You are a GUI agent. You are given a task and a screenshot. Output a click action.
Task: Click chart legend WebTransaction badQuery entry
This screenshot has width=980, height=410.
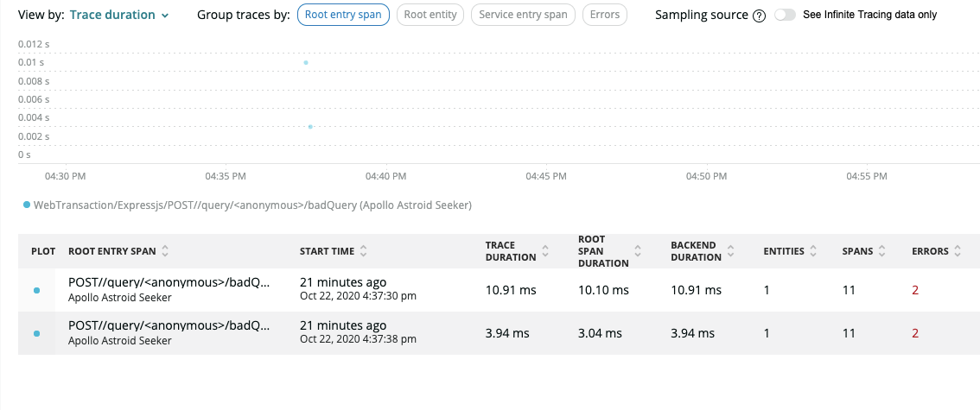(247, 205)
